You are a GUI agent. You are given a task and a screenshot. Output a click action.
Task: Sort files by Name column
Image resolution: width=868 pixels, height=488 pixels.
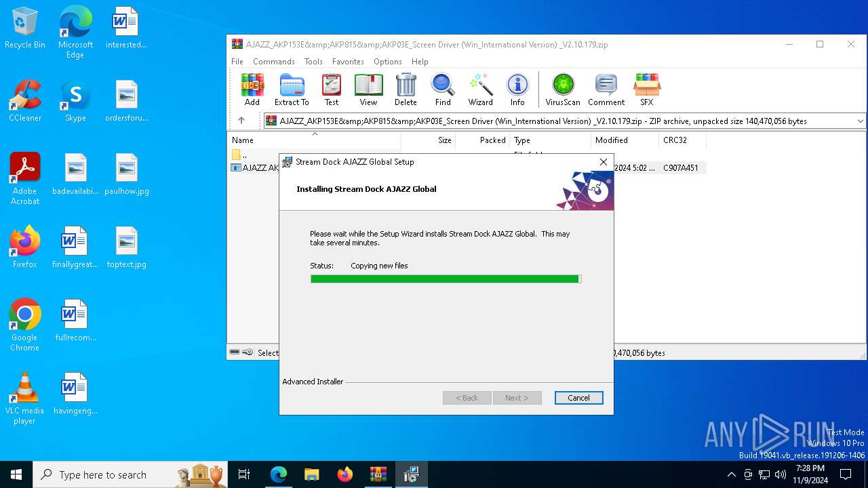pos(315,140)
